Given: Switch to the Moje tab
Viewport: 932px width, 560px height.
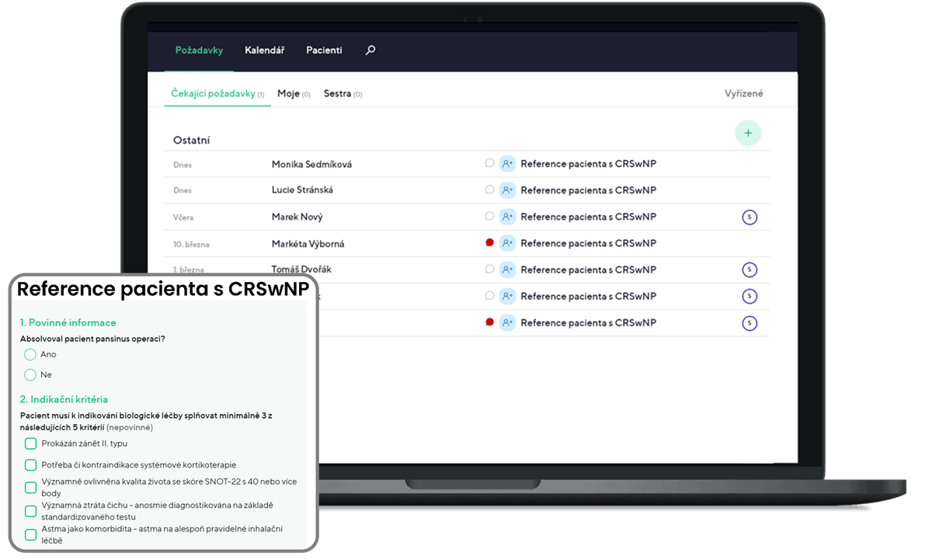Looking at the screenshot, I should click(288, 94).
